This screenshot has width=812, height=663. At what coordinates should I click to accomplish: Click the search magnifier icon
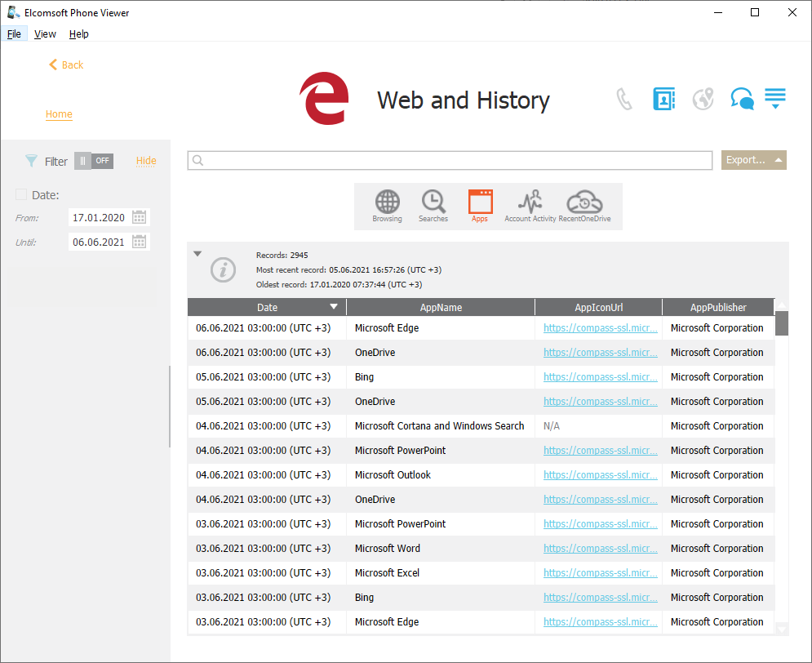click(197, 161)
